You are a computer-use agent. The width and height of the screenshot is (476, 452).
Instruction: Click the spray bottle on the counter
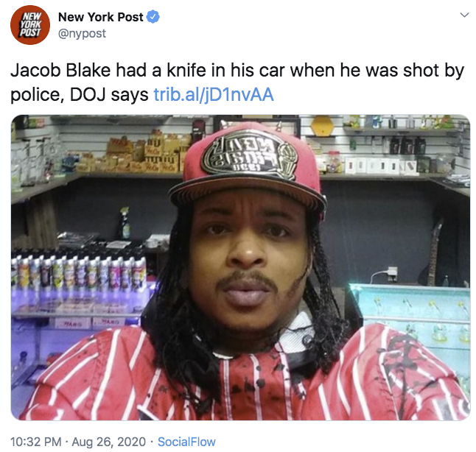click(125, 224)
